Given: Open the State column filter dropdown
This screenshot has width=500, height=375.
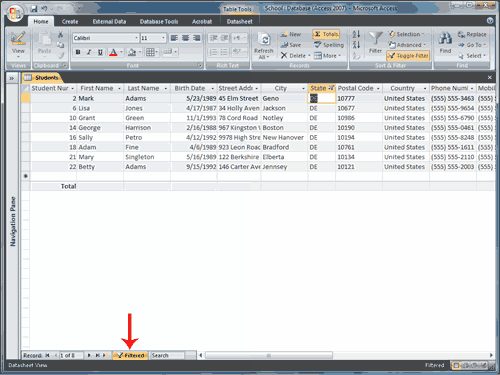Looking at the screenshot, I should (x=331, y=88).
